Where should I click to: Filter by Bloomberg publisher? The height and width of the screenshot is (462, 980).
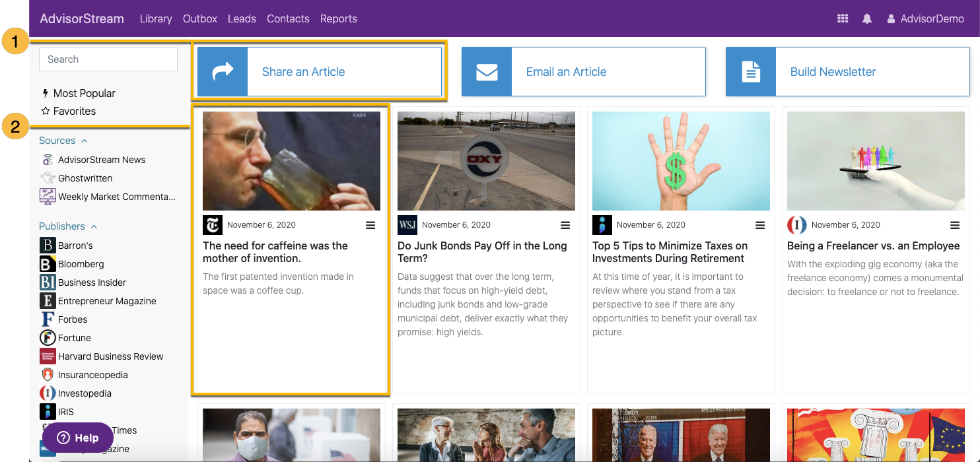81,264
